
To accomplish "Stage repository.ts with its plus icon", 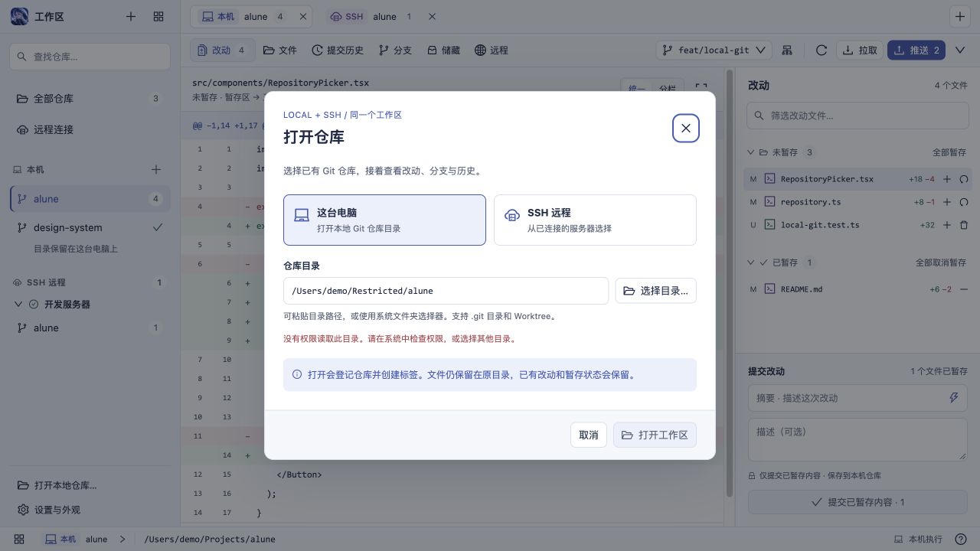I will point(947,202).
